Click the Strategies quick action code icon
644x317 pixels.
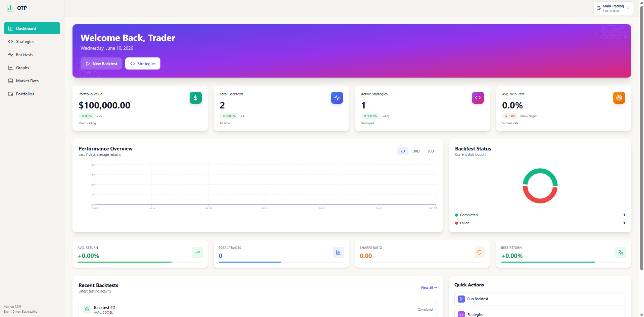point(461,314)
